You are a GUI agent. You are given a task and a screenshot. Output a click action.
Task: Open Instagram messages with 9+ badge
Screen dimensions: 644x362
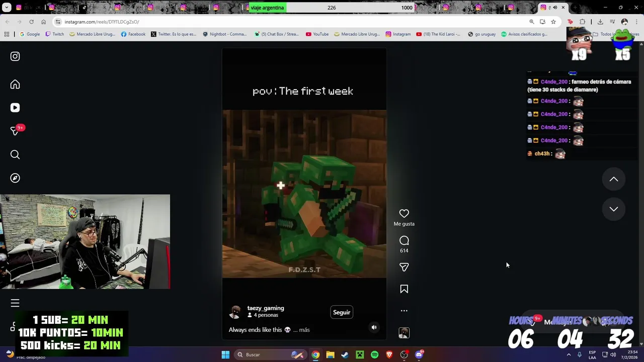coord(16,131)
